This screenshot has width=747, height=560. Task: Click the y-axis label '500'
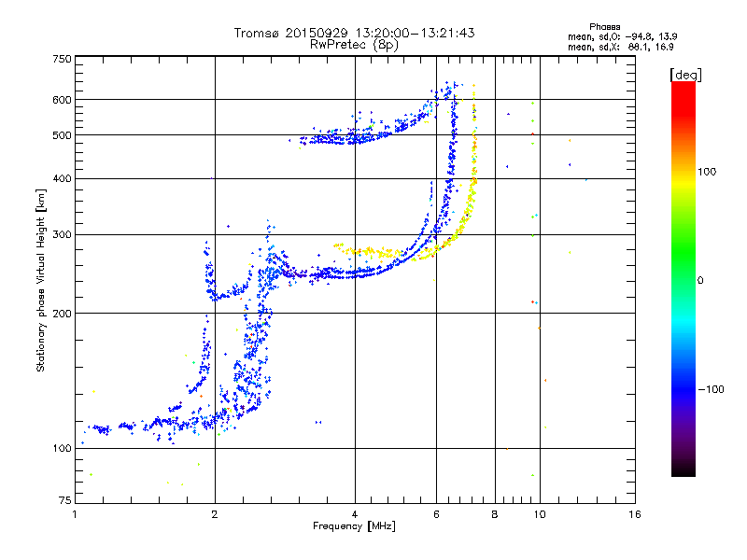(63, 135)
